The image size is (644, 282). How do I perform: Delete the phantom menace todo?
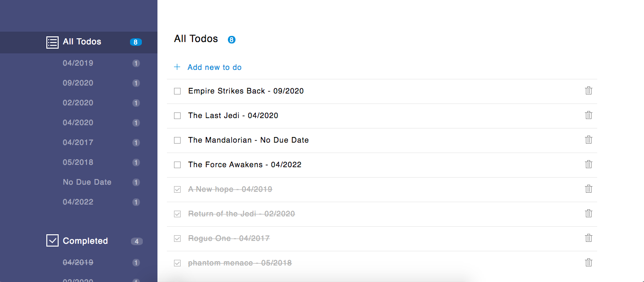(589, 263)
